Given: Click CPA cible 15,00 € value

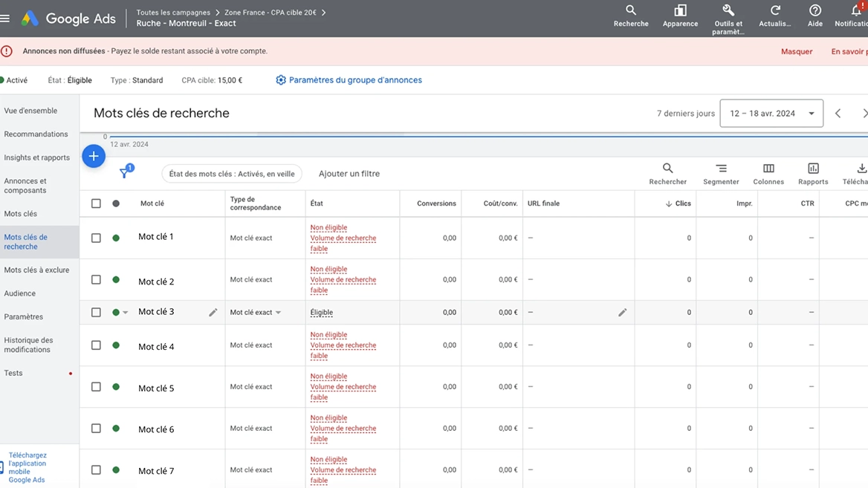Looking at the screenshot, I should pos(230,80).
